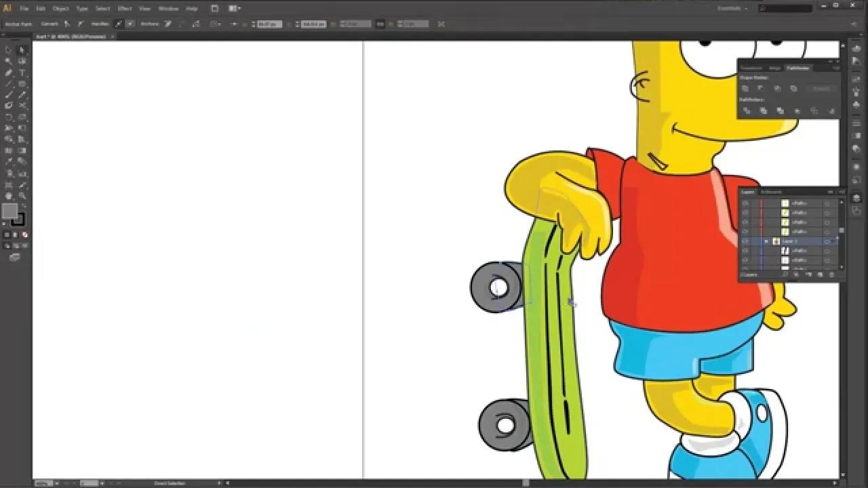Screen dimensions: 868x488
Task: Click the Stroke color swatch in tools panel
Action: tap(18, 220)
